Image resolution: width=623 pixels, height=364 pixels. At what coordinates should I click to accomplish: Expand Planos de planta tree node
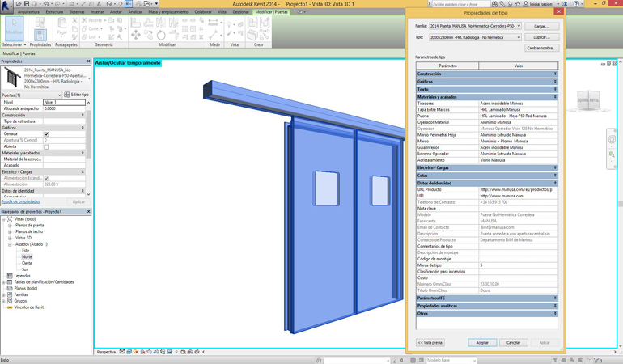[10, 226]
